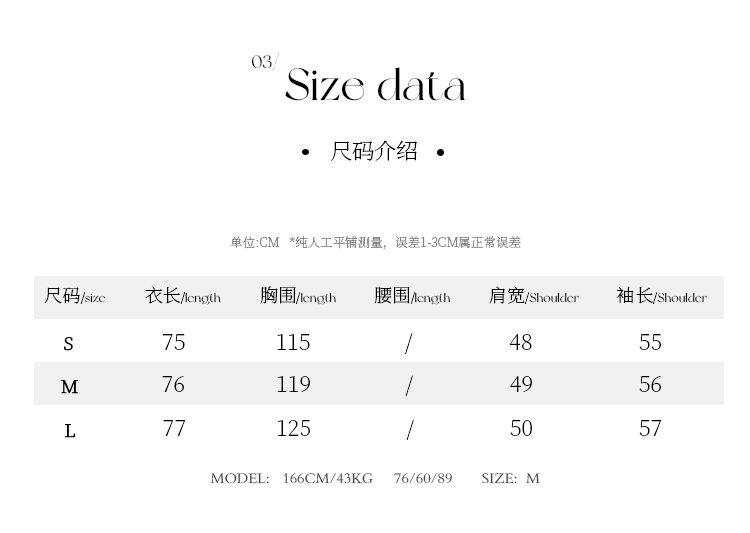
Task: Click the "03/" section number
Action: coord(264,62)
